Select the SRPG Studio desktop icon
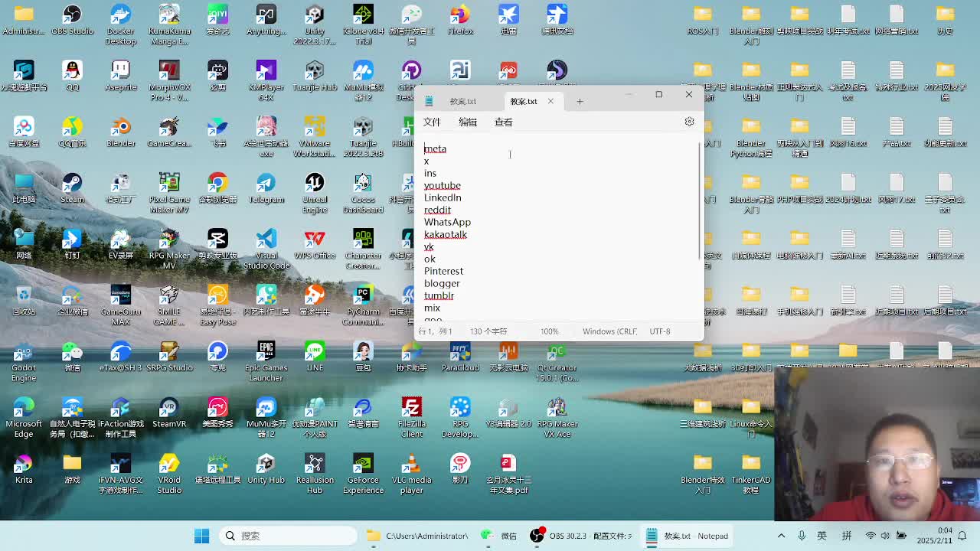 pyautogui.click(x=169, y=357)
